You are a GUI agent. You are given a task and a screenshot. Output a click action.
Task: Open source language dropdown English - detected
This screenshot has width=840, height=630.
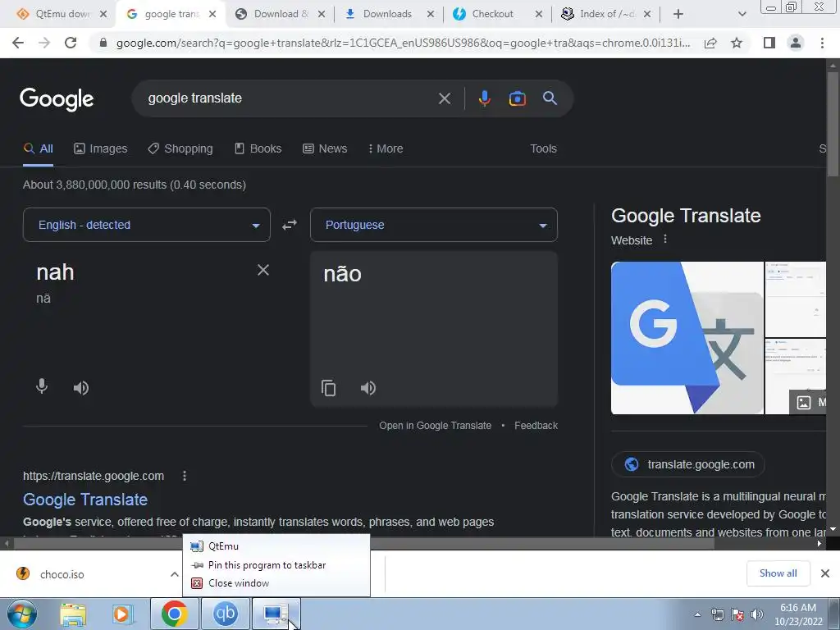[146, 225]
